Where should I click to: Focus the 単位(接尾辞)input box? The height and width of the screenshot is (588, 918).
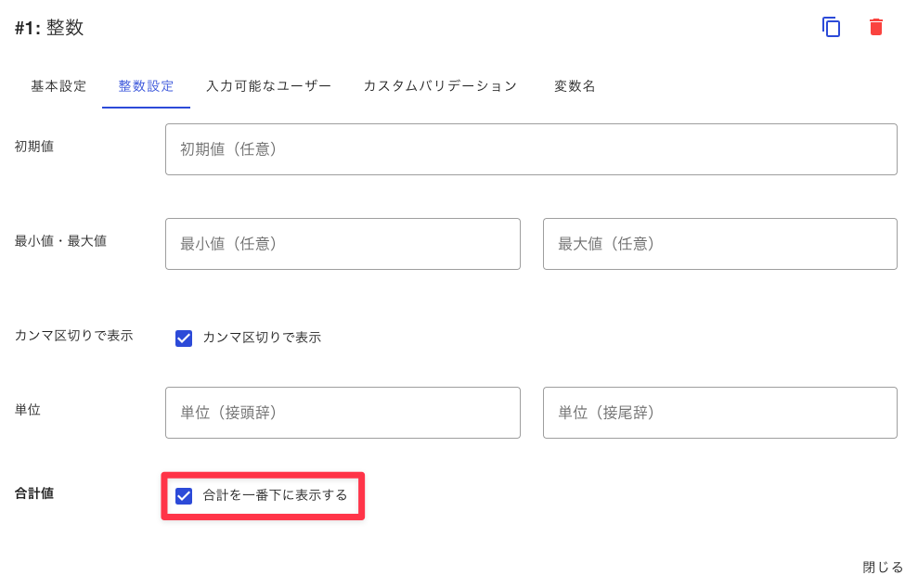tap(720, 413)
